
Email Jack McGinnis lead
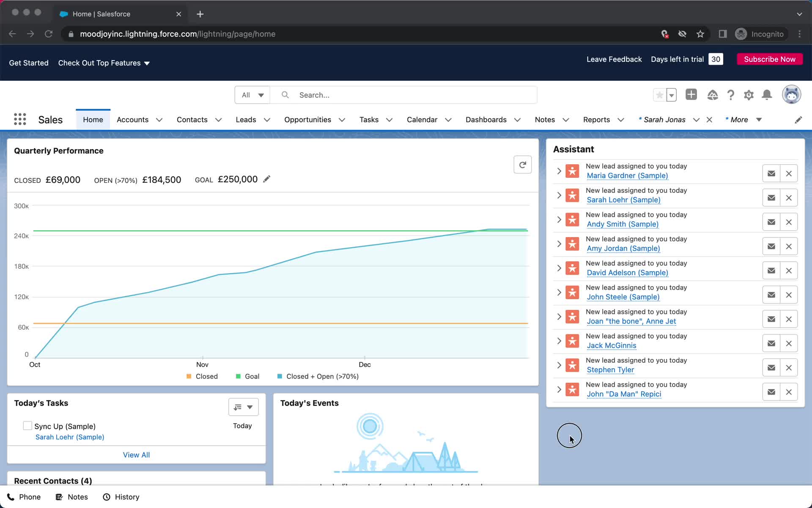pyautogui.click(x=771, y=343)
